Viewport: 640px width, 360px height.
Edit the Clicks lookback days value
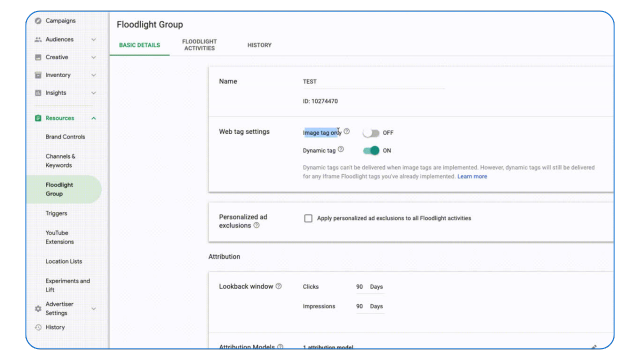[359, 287]
